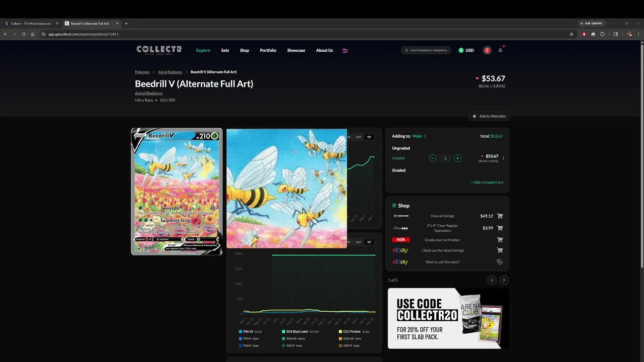Open Chrome three-dot menu

pyautogui.click(x=639, y=34)
